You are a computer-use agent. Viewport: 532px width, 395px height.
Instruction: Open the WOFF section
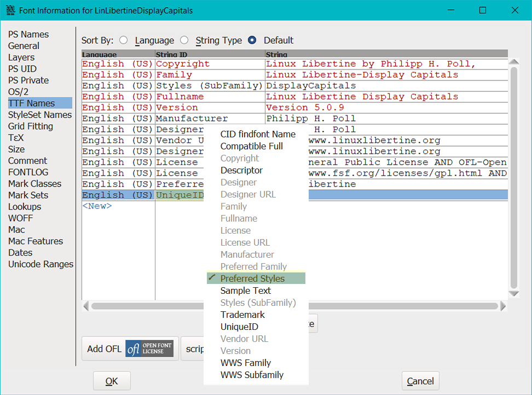click(20, 218)
